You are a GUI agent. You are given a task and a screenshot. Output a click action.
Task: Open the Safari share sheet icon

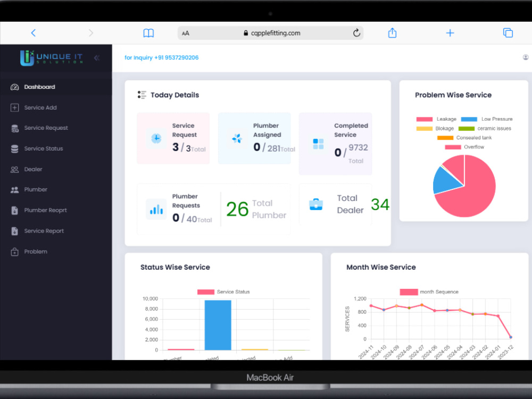pyautogui.click(x=392, y=32)
